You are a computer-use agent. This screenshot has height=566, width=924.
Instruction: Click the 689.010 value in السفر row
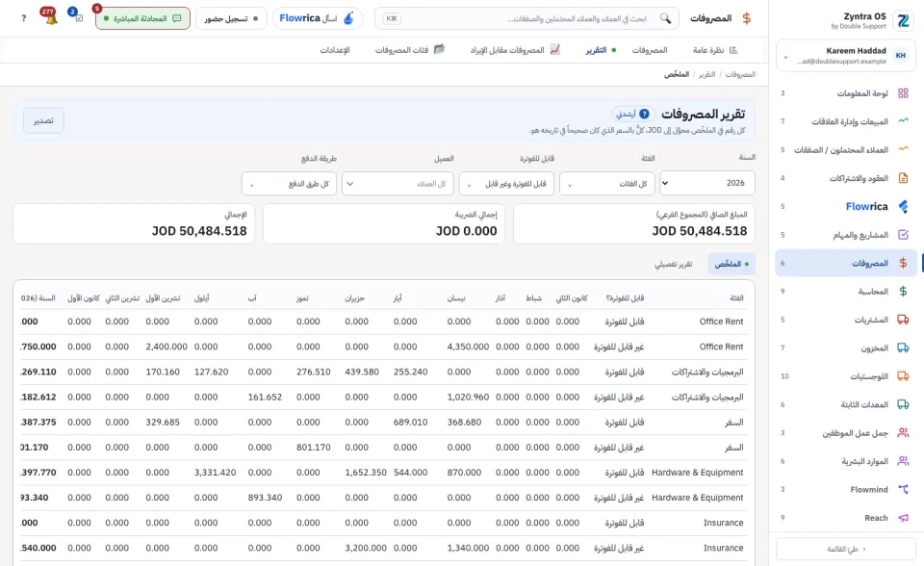click(411, 423)
